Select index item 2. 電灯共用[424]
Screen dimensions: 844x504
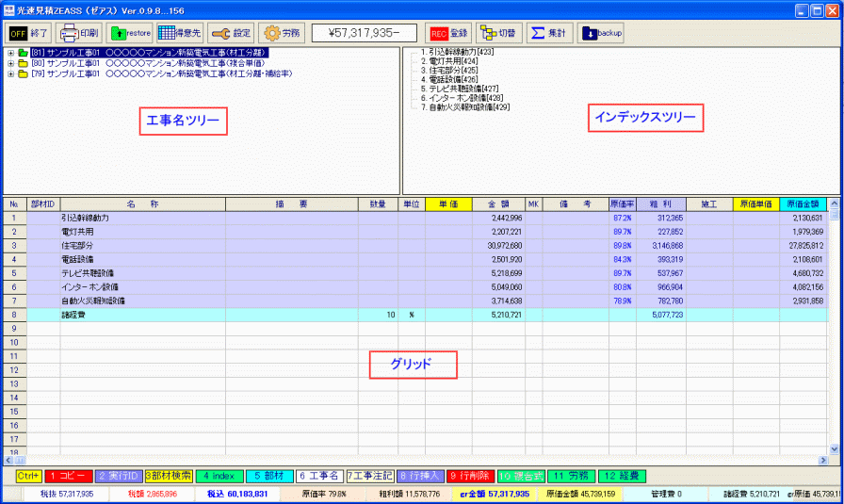coord(449,61)
